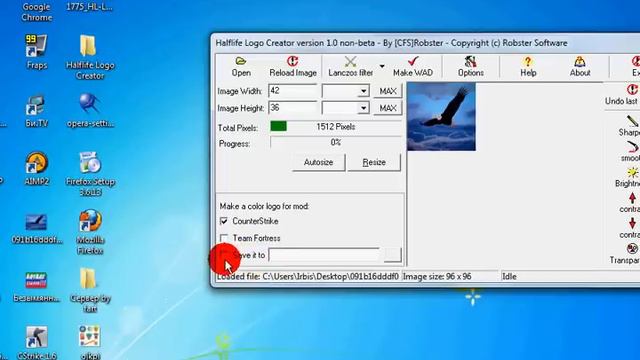Select the AIMP2 desktop shortcut
640x360 pixels.
click(36, 169)
